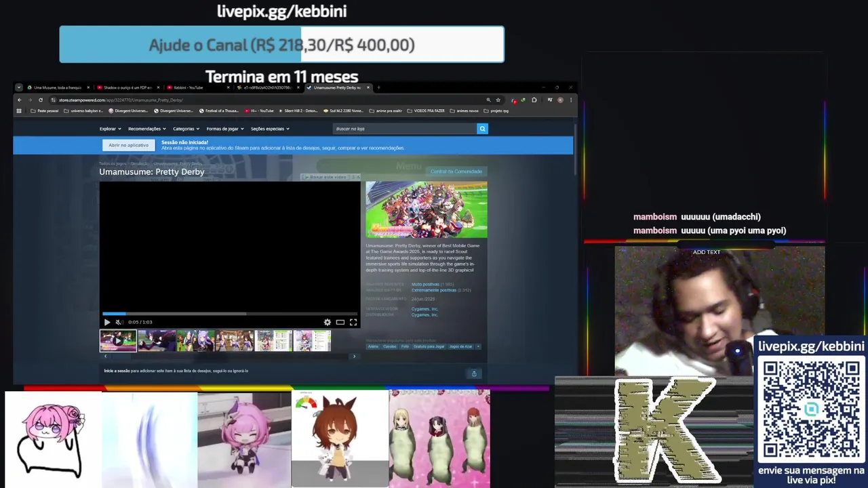868x488 pixels.
Task: Click the thumbnail strip right arrow
Action: pos(354,356)
